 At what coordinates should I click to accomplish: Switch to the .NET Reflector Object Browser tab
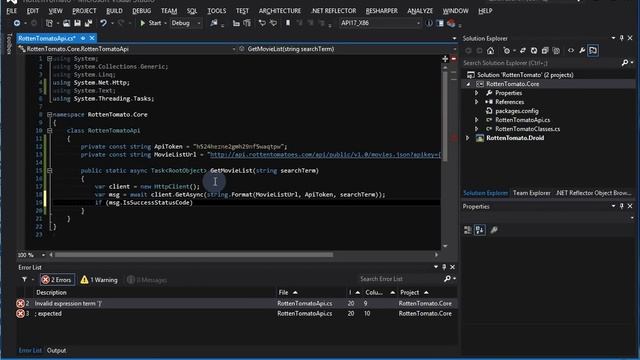[x=593, y=193]
